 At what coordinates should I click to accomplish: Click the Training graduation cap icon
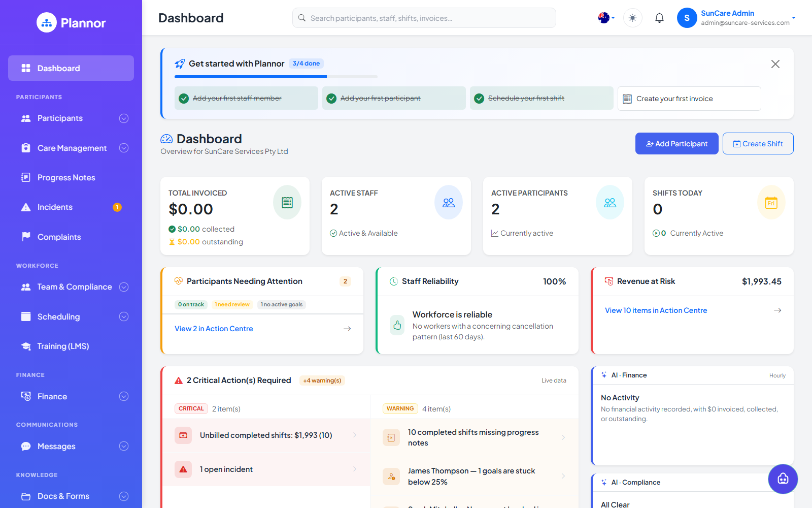click(x=26, y=346)
